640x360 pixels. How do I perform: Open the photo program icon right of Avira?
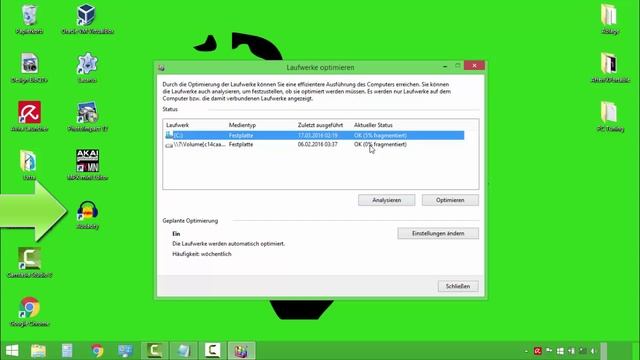pos(87,116)
